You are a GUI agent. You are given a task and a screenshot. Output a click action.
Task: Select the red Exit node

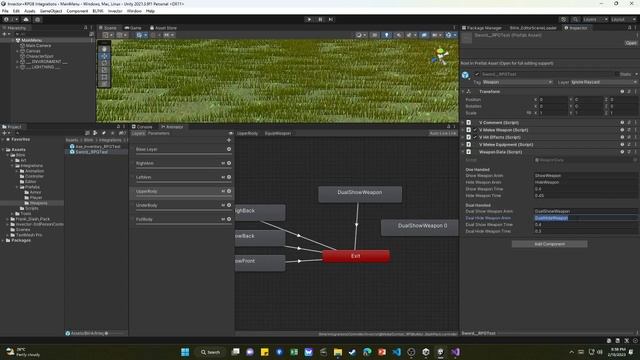coord(356,256)
